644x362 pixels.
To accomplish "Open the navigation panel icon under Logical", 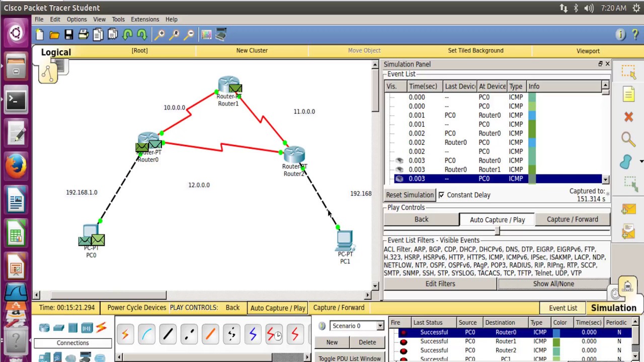I will [48, 73].
